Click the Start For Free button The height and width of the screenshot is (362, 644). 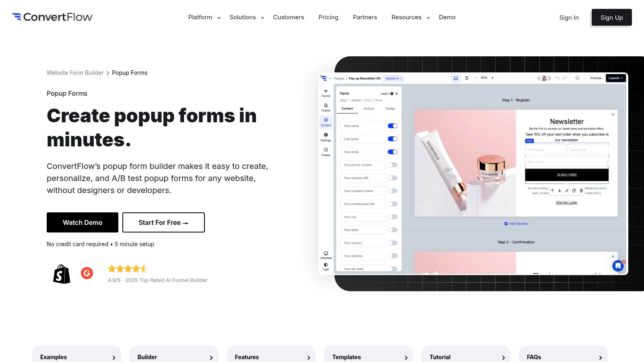click(x=163, y=222)
